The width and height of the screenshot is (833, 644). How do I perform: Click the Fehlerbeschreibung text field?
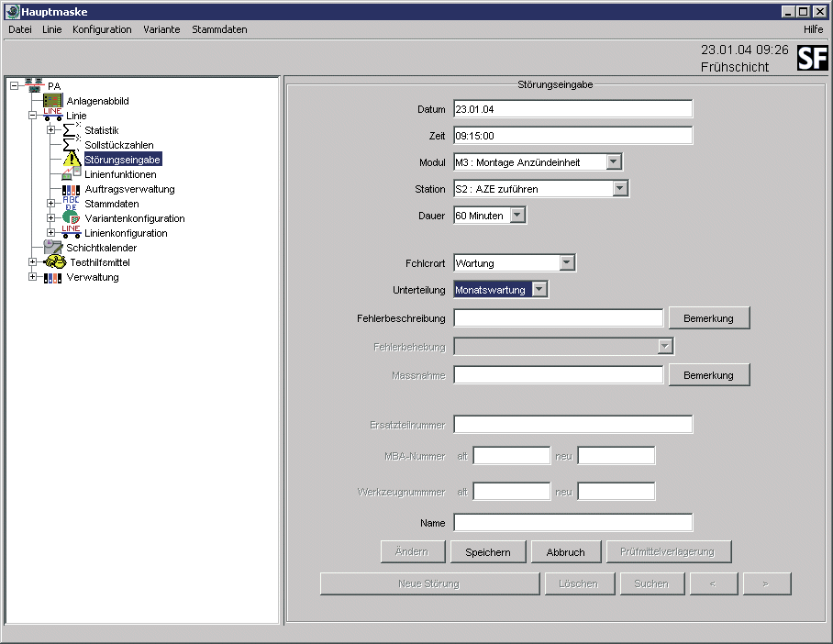[x=559, y=317]
